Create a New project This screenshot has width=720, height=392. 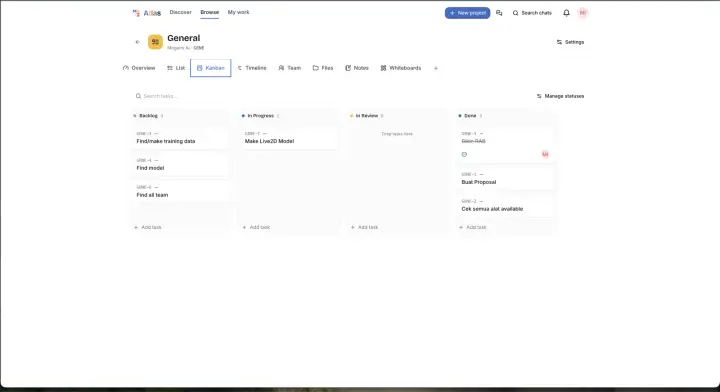click(x=467, y=13)
